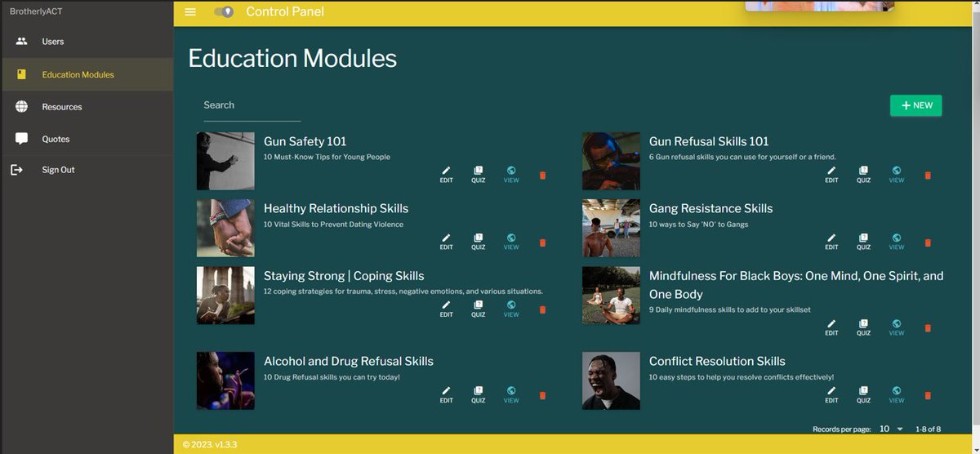View the Gang Resistance Skills module
The width and height of the screenshot is (980, 454).
897,242
